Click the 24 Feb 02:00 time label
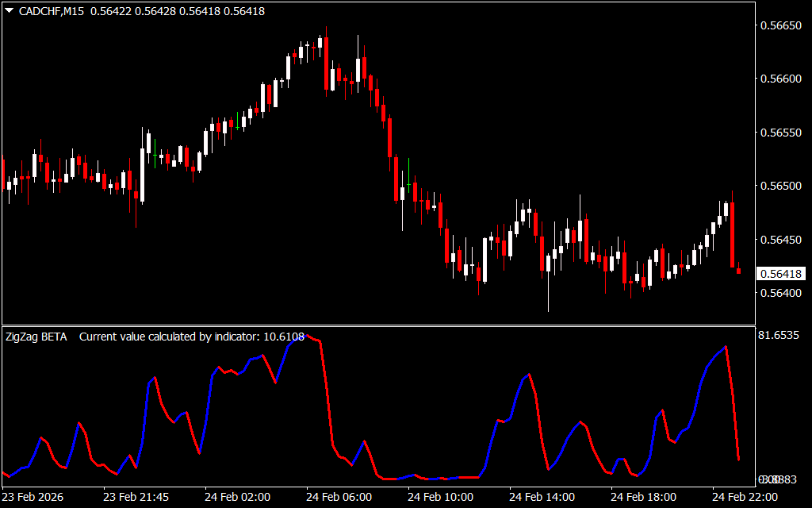The width and height of the screenshot is (812, 508). (238, 497)
